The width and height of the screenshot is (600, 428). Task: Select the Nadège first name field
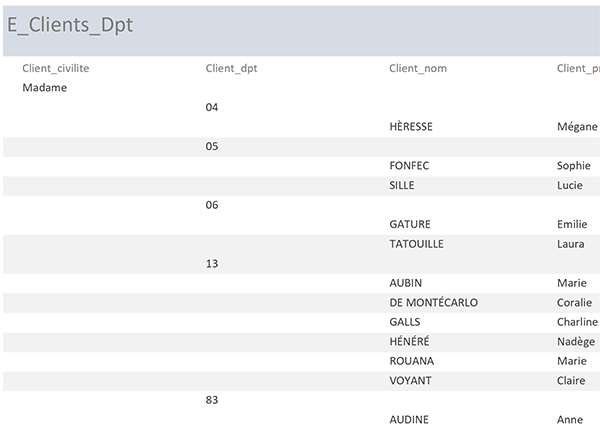[x=576, y=342]
